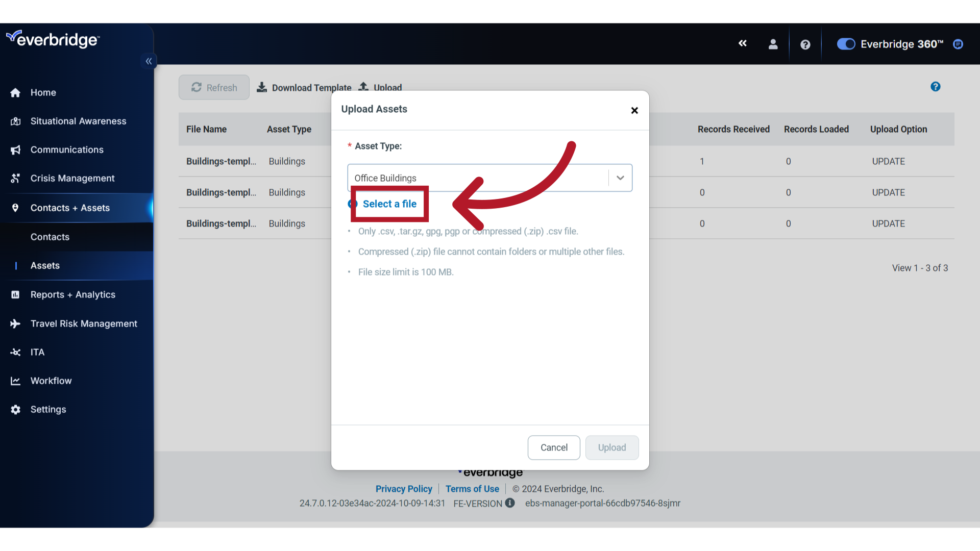Click Cancel to dismiss dialog

click(553, 447)
